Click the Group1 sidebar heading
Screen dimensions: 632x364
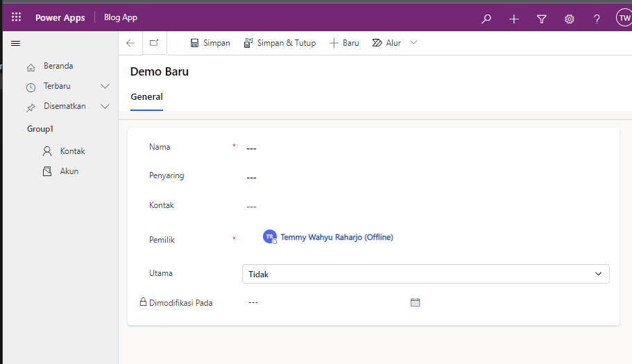pos(40,129)
